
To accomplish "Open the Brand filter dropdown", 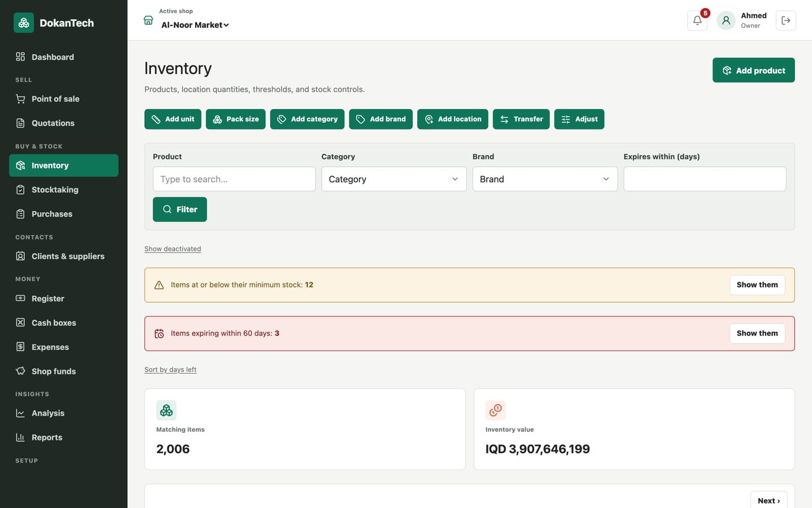I will pos(545,179).
